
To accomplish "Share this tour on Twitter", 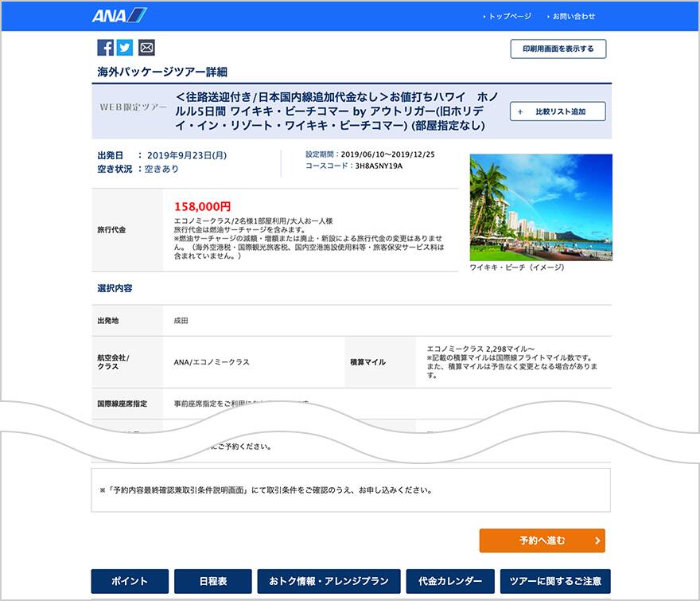I will tap(125, 48).
